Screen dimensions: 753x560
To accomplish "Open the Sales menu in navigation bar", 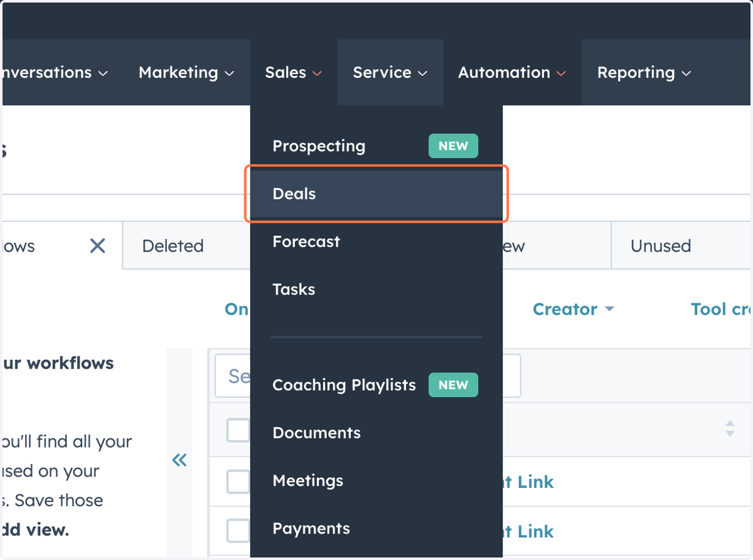I will [293, 73].
